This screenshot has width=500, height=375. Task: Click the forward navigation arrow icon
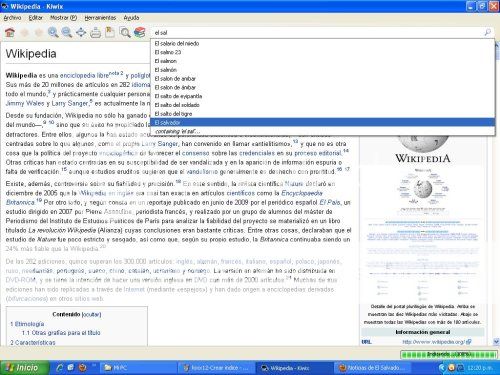pyautogui.click(x=39, y=32)
